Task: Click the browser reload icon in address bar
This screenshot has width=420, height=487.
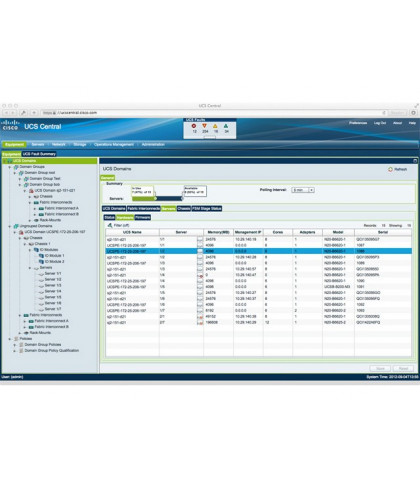Action: [x=384, y=113]
